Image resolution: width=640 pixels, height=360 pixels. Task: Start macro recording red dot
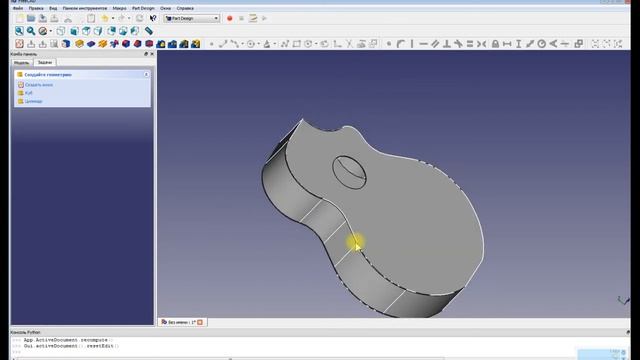[x=230, y=18]
